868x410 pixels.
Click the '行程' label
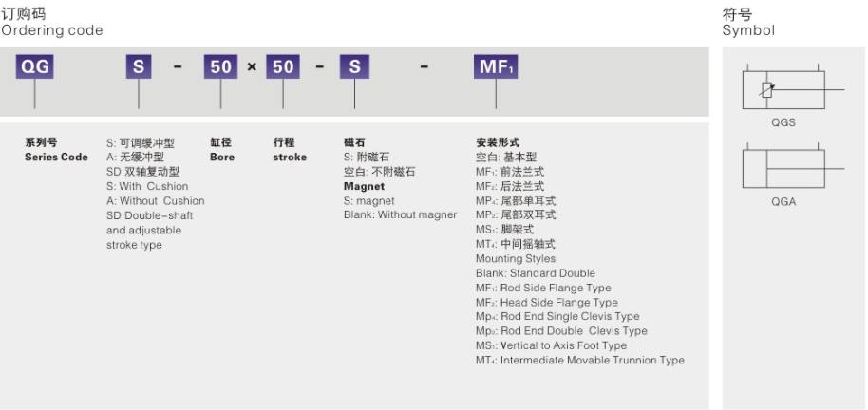click(284, 142)
